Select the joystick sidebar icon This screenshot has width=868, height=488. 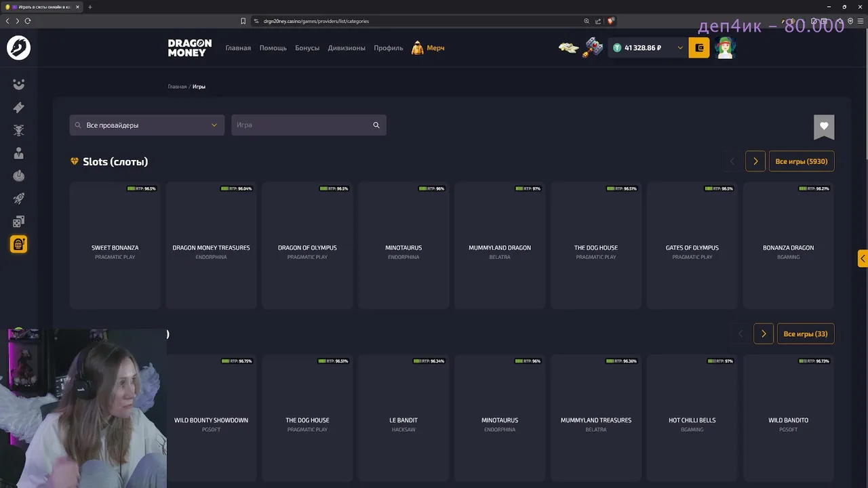18,176
